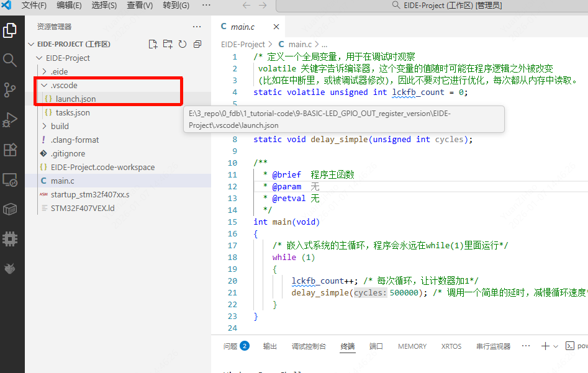
Task: Click the New File icon in explorer
Action: [x=153, y=44]
